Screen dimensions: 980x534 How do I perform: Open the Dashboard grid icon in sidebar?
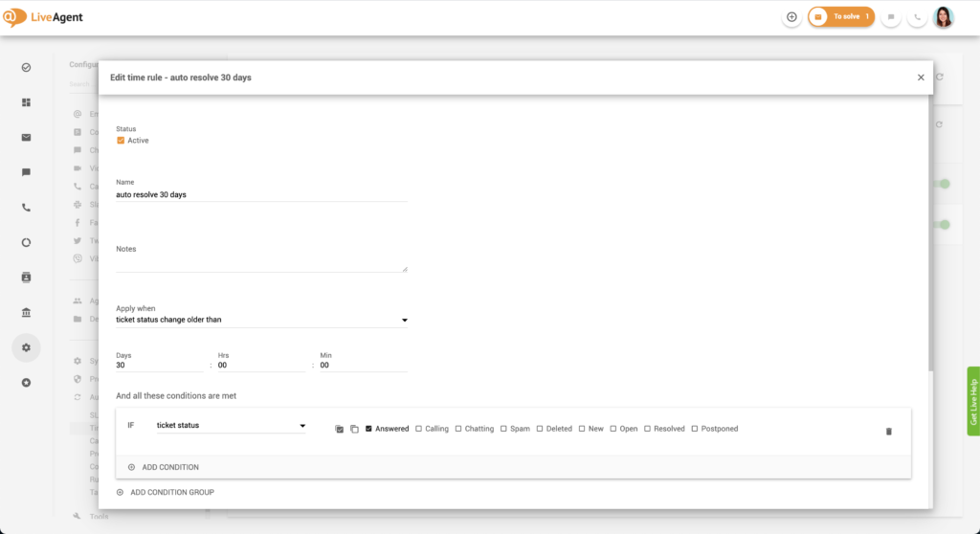click(x=26, y=102)
